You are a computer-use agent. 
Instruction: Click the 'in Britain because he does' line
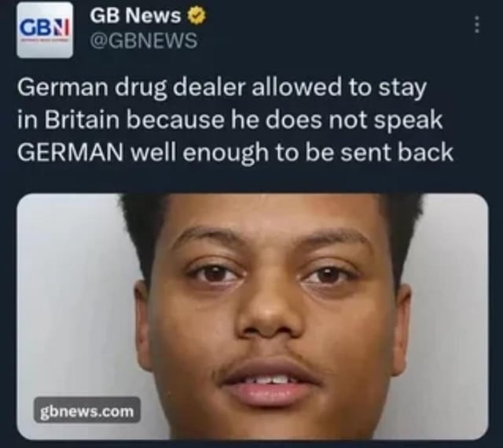(229, 120)
